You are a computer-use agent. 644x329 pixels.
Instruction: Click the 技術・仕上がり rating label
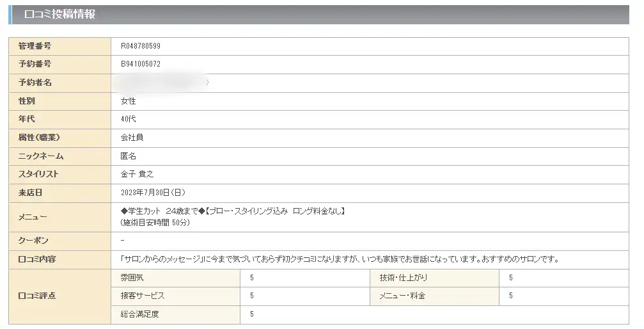tap(404, 278)
